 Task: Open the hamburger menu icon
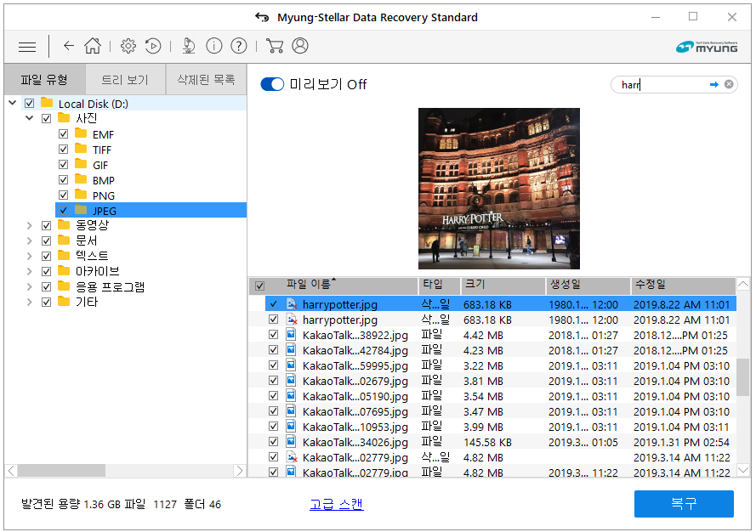click(27, 47)
